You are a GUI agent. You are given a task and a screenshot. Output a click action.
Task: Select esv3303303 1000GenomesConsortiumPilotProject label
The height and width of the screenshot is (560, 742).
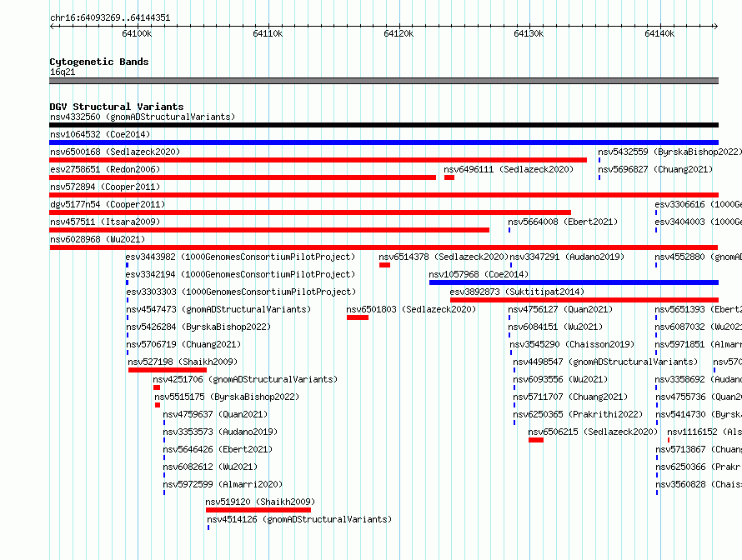(241, 292)
